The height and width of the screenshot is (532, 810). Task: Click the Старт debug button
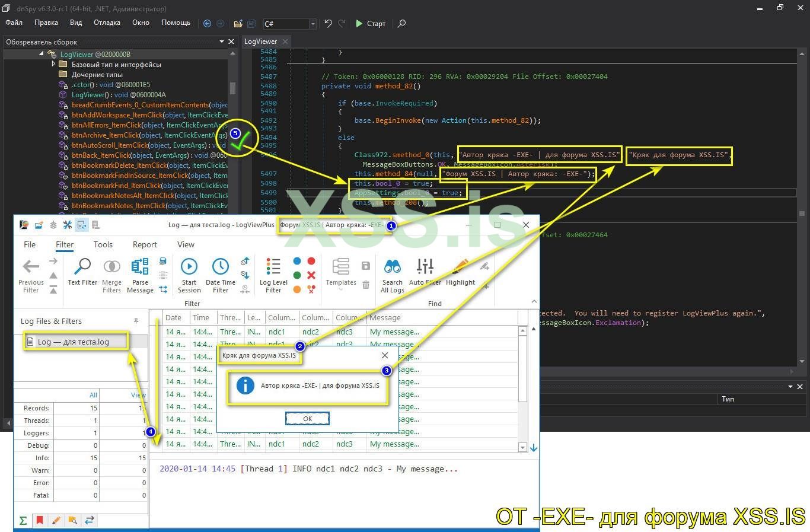coord(371,24)
